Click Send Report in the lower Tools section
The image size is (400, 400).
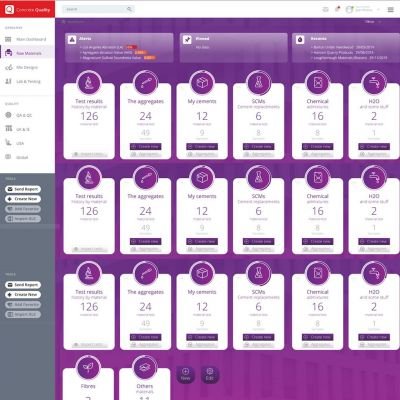pyautogui.click(x=23, y=285)
